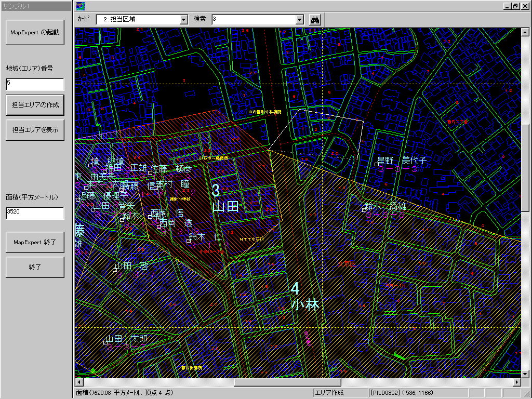Open the 検索 dropdown arrow
The width and height of the screenshot is (532, 399).
(299, 20)
